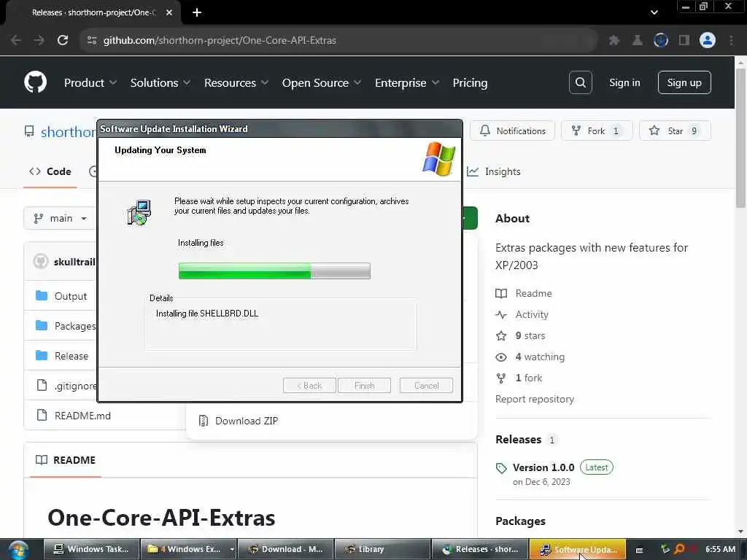Viewport: 747px width, 560px height.
Task: Open Chrome's three-dot menu
Action: click(x=731, y=41)
